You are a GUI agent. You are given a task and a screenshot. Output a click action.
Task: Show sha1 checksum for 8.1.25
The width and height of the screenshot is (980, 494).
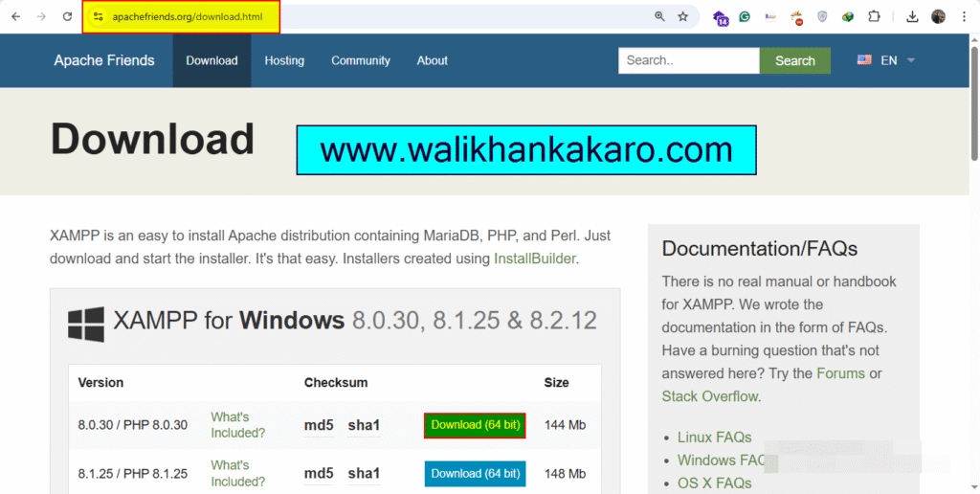pos(364,474)
